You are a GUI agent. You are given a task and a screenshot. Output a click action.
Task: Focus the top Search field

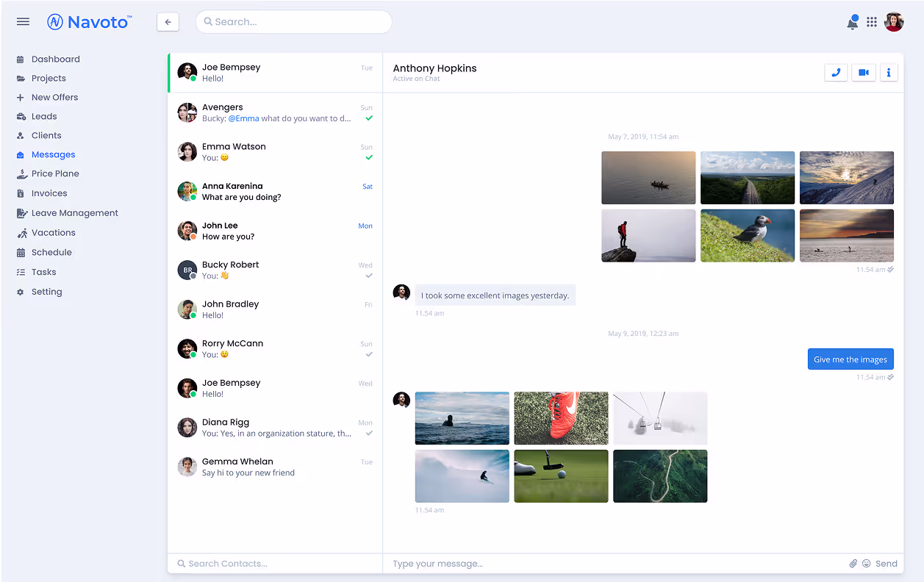tap(293, 22)
